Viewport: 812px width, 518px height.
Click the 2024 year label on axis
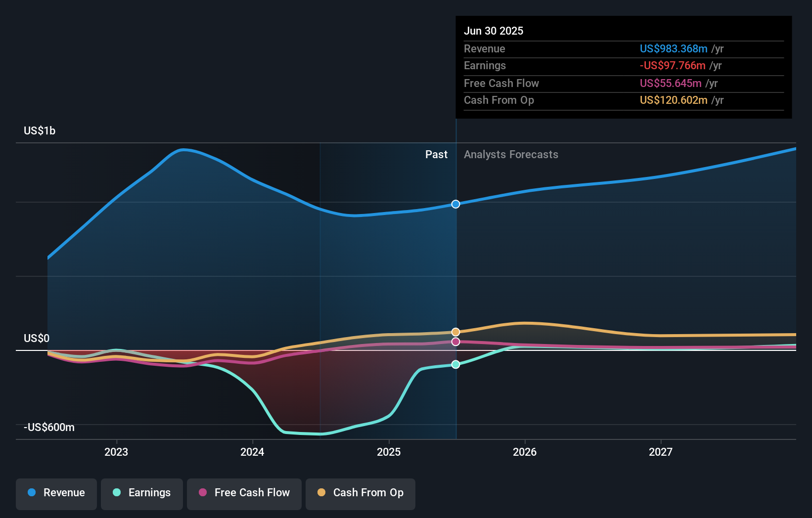pos(252,451)
